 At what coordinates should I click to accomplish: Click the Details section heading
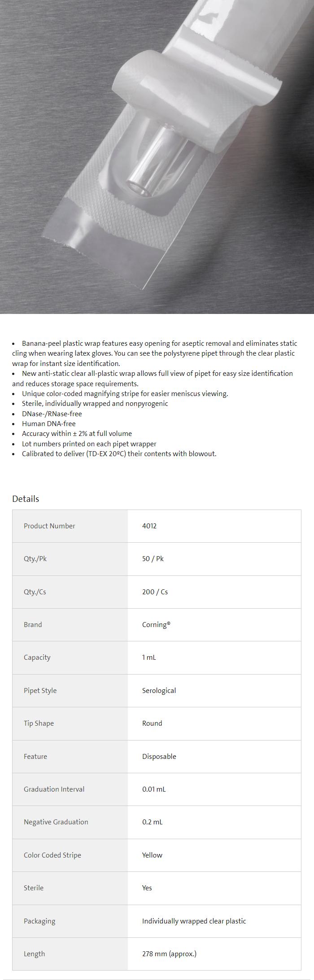click(x=26, y=499)
